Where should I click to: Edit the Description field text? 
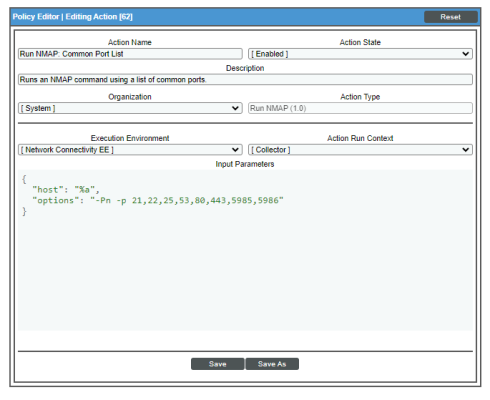pos(245,79)
